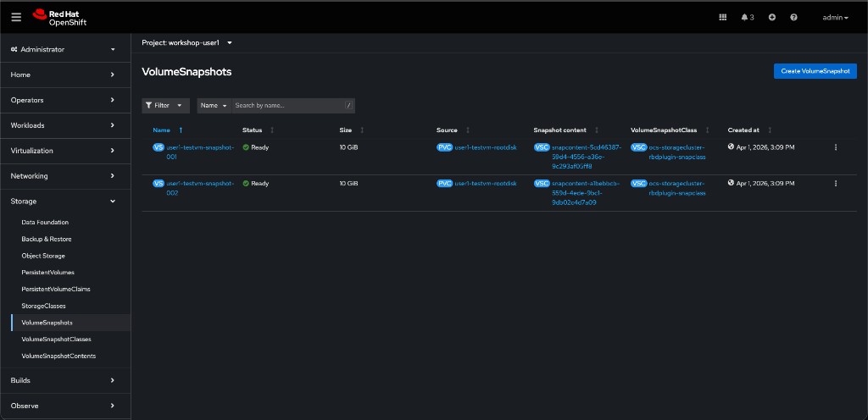Screen dimensions: 868x420
Task: Open the application launcher grid icon
Action: click(722, 17)
